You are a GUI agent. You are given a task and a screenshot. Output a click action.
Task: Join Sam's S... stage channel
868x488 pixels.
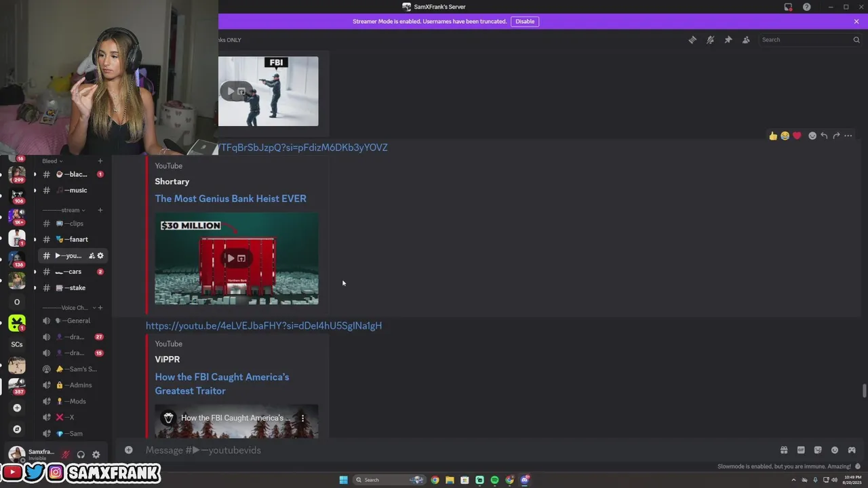point(72,369)
